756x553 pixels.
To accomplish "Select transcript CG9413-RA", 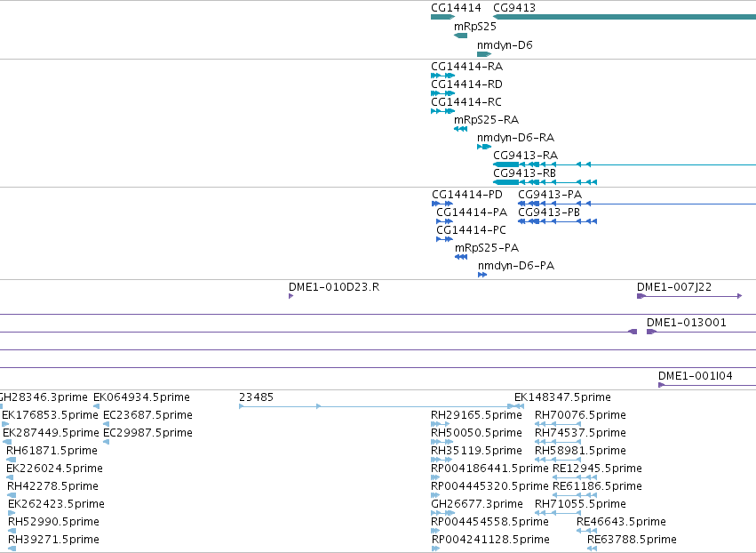I will coord(526,156).
